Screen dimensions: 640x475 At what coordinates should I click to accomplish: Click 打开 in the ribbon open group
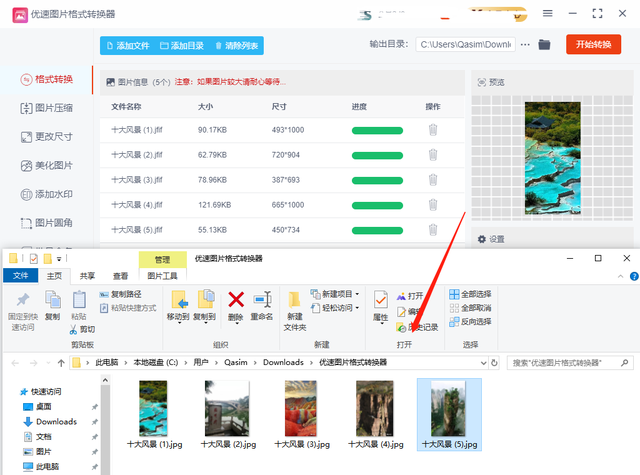[410, 296]
